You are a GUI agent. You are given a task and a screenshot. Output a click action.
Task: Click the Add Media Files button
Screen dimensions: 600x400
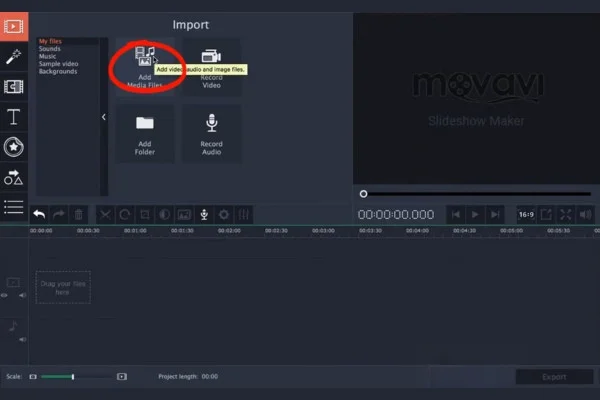click(x=145, y=67)
